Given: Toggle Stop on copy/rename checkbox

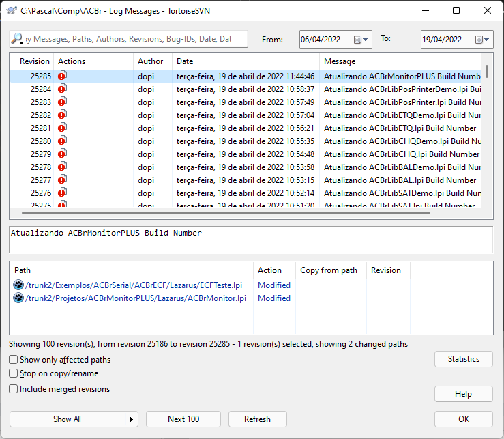Looking at the screenshot, I should click(x=13, y=373).
